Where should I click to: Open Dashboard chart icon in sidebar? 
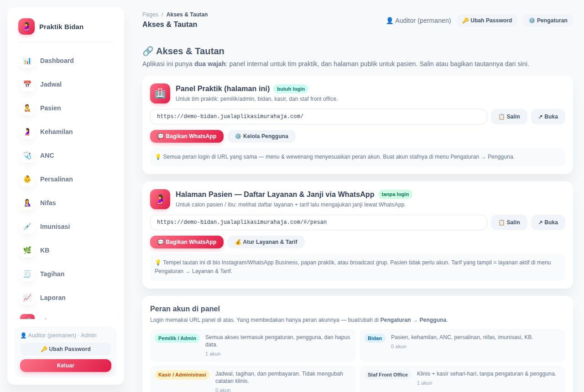point(27,61)
